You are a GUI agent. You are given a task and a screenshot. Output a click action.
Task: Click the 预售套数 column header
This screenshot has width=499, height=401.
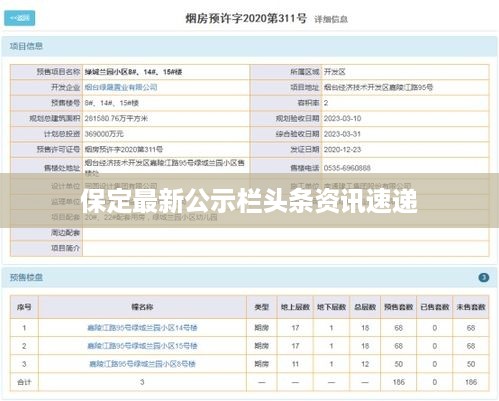click(x=399, y=307)
